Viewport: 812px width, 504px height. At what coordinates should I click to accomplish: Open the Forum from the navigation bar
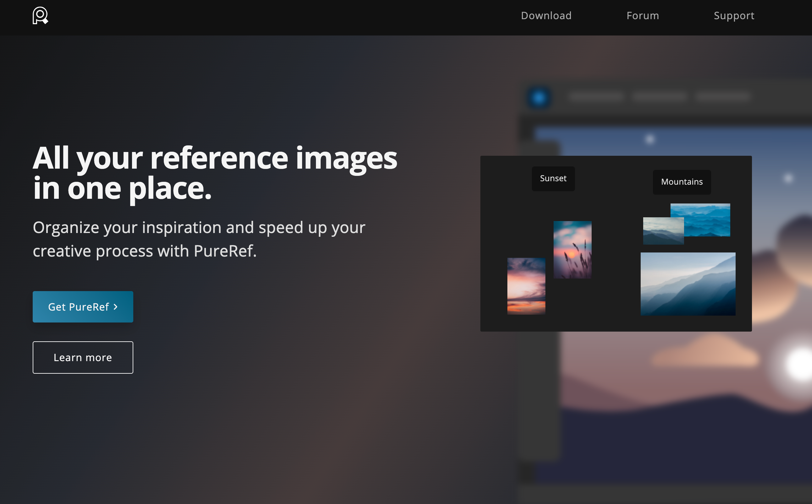643,15
